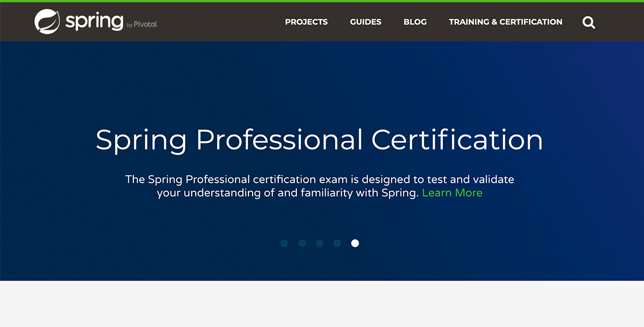Follow the green Learn More link
644x327 pixels.
coord(452,193)
